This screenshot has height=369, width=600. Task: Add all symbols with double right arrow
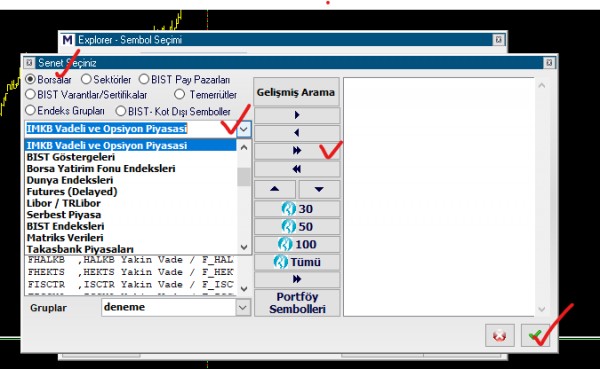(x=297, y=150)
